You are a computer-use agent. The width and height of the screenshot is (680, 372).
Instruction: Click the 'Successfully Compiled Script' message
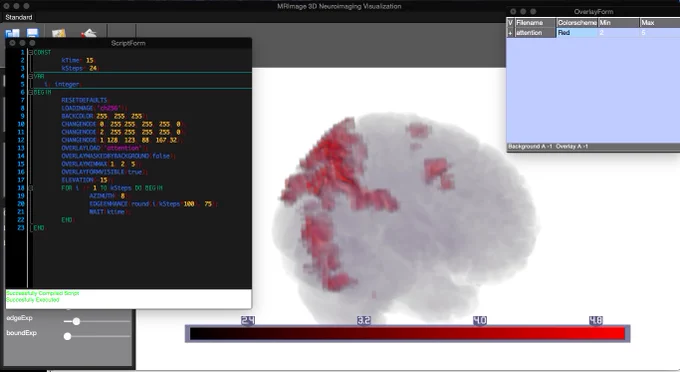[42, 294]
